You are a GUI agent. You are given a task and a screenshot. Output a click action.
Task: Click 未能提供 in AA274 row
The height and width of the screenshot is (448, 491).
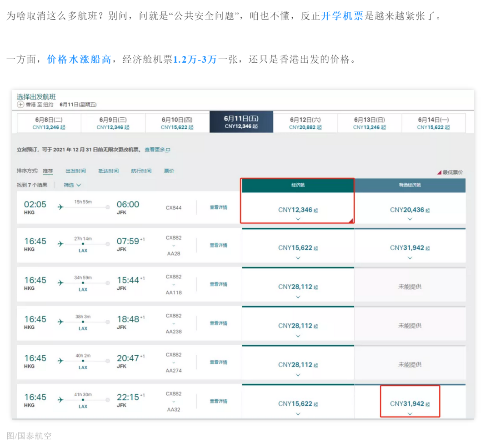coord(410,364)
